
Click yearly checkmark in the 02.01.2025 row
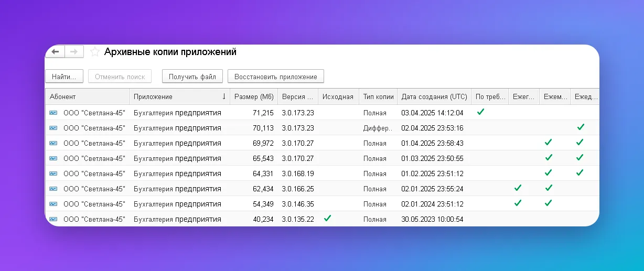pyautogui.click(x=518, y=188)
